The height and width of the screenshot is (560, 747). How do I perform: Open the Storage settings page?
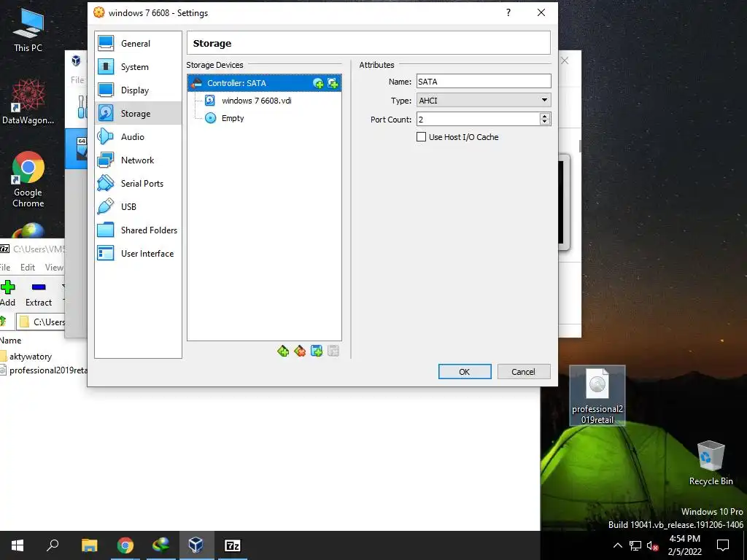pyautogui.click(x=138, y=113)
